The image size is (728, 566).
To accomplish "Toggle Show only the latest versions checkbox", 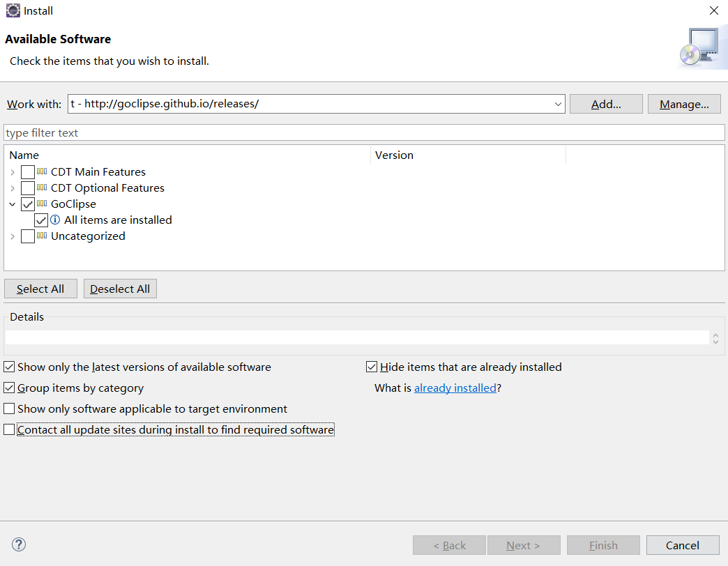I will click(x=9, y=367).
